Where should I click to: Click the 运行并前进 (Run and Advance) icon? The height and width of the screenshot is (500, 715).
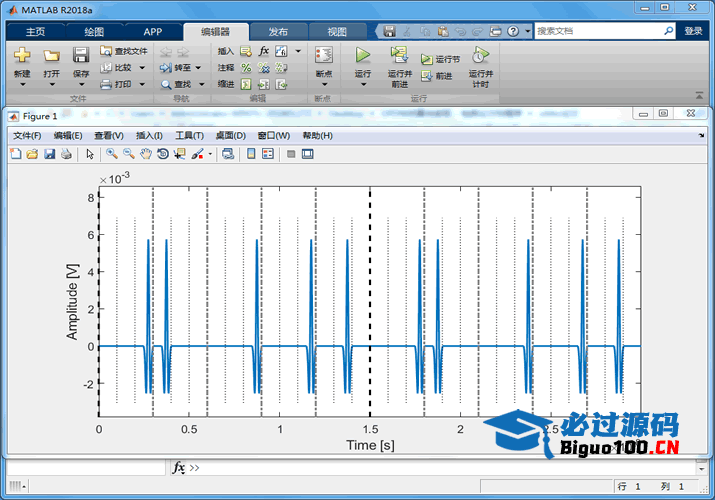[399, 55]
